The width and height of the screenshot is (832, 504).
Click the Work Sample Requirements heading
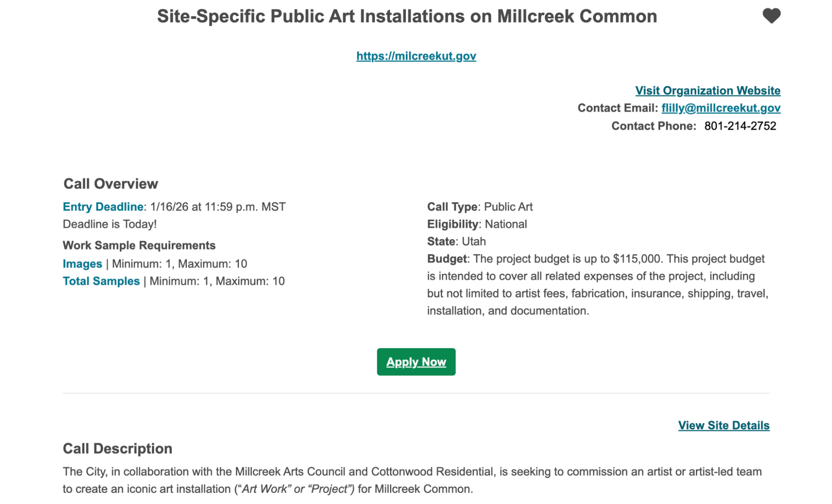tap(139, 246)
